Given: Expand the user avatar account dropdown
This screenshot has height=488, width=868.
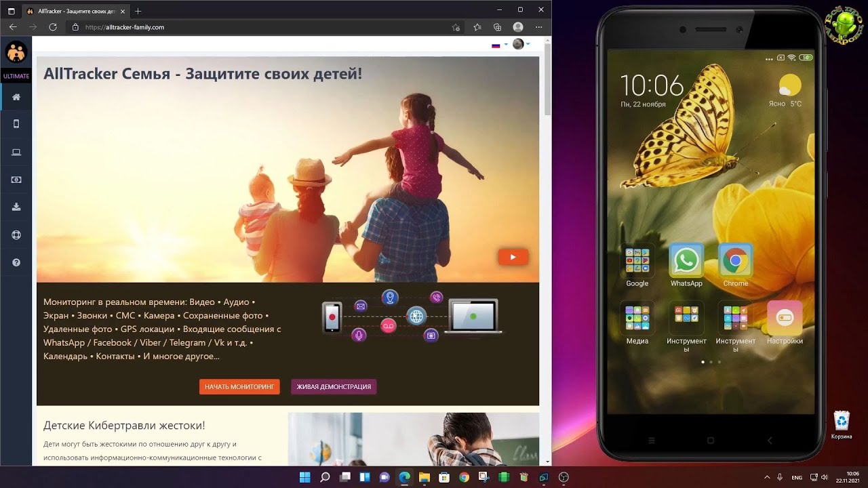Looking at the screenshot, I should (521, 44).
